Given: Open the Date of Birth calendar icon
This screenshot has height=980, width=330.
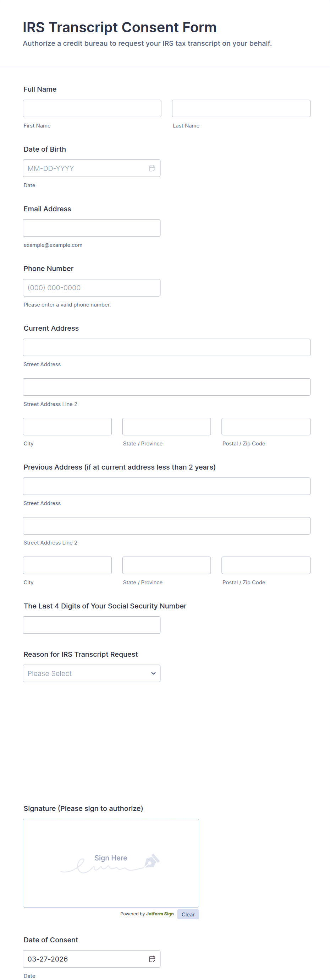Looking at the screenshot, I should tap(152, 168).
